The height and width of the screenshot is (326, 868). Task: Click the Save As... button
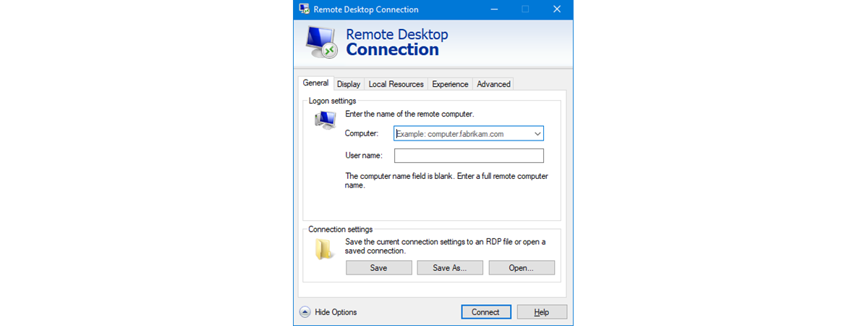(x=449, y=268)
